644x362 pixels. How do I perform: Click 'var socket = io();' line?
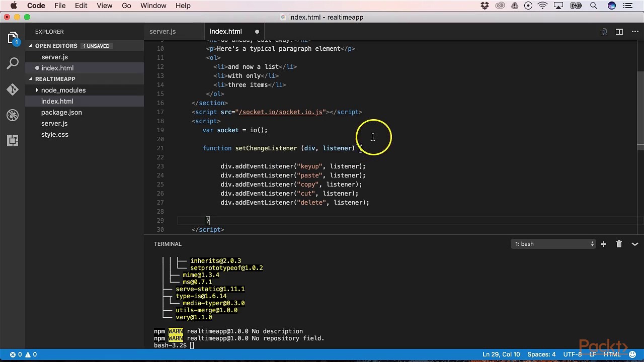(235, 130)
